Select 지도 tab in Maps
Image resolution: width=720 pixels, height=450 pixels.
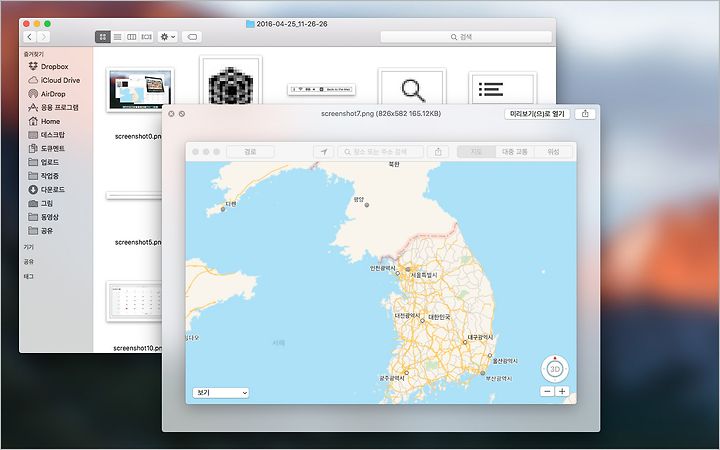pos(476,152)
